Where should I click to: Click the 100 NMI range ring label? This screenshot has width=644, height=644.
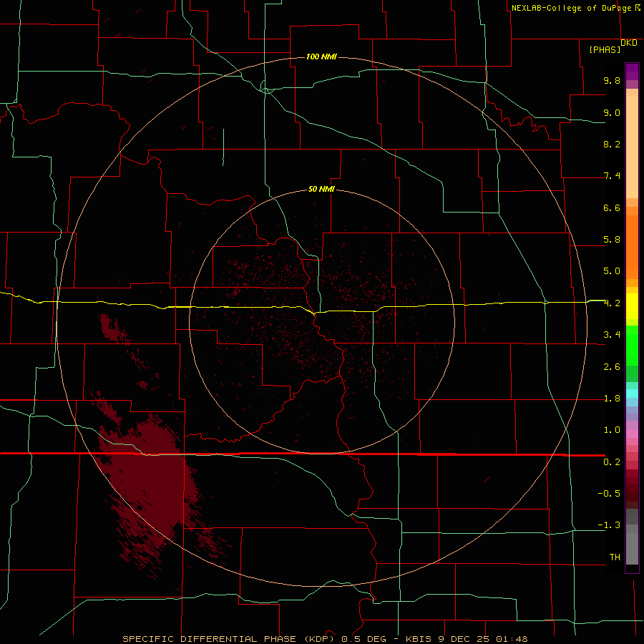tap(321, 57)
